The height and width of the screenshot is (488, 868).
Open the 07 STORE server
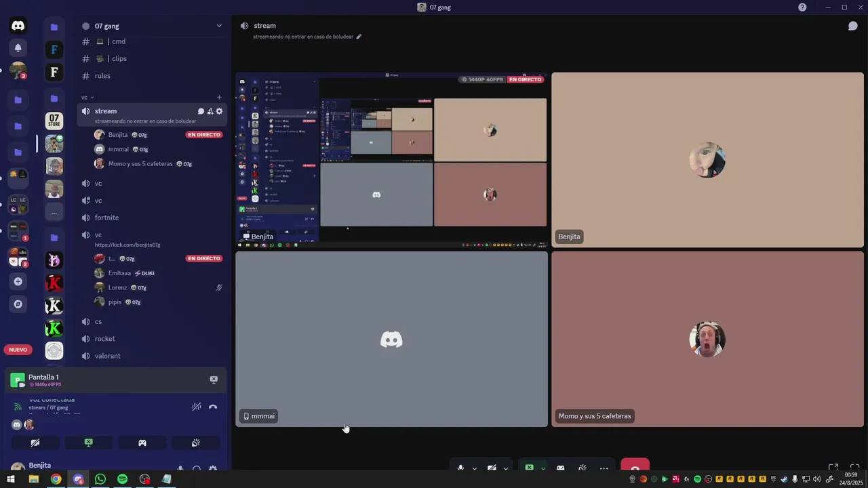point(54,121)
